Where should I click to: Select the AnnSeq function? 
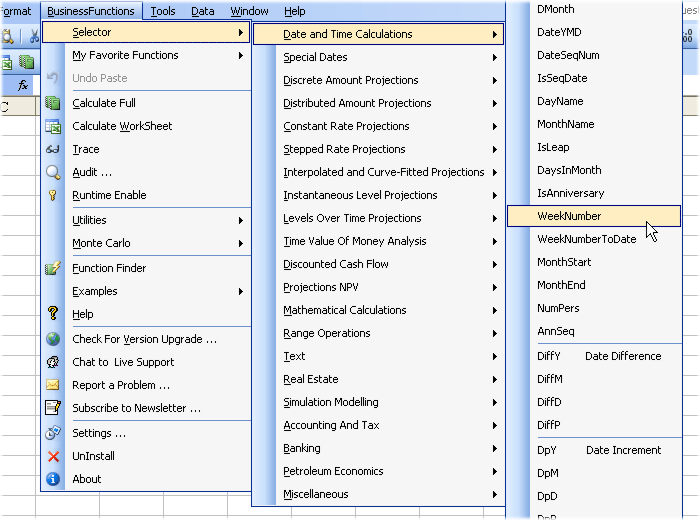[594, 331]
